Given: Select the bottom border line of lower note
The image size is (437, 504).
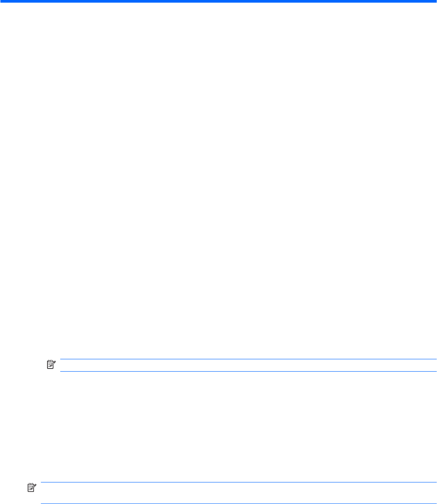Looking at the screenshot, I should click(239, 504).
